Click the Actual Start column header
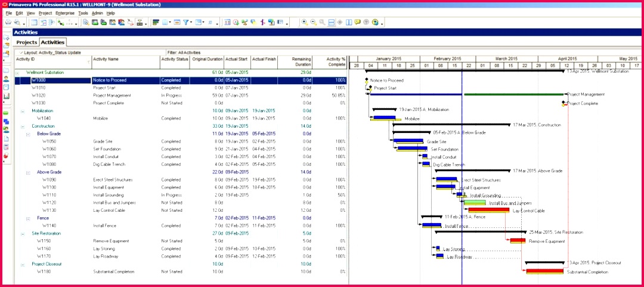 (237, 62)
